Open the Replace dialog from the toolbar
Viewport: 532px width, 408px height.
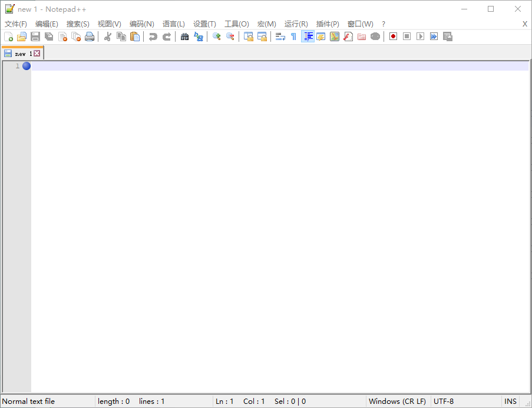[x=198, y=37]
